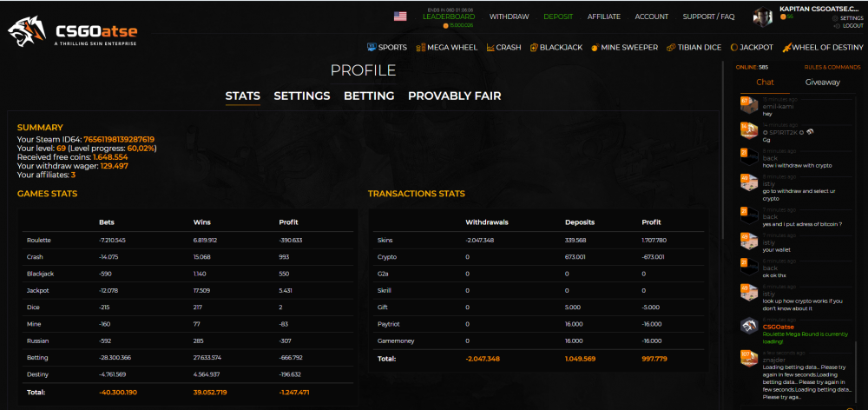Switch to the Giveaway tab
Viewport: 868px width, 410px height.
click(x=822, y=83)
